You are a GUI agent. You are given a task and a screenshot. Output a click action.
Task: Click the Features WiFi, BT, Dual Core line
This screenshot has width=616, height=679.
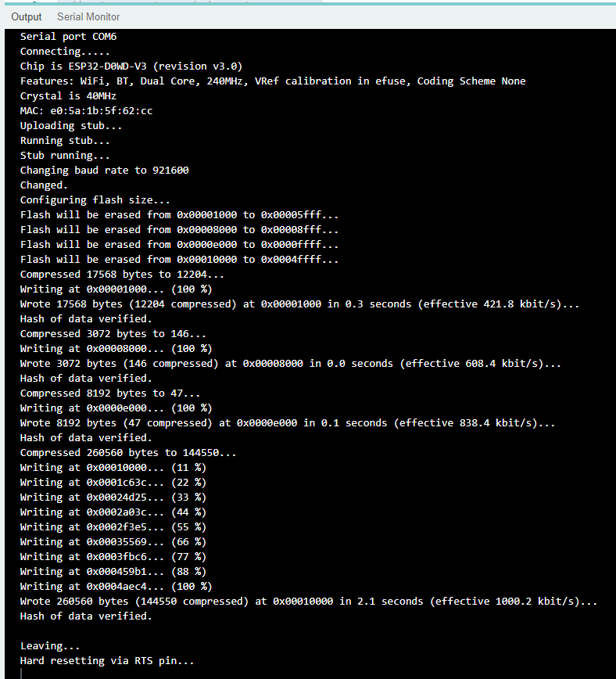273,81
